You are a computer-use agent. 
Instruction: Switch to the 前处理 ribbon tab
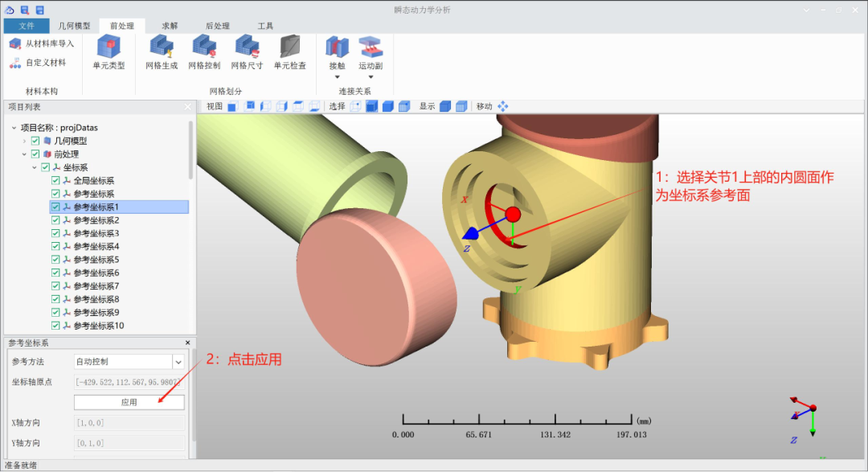point(122,26)
